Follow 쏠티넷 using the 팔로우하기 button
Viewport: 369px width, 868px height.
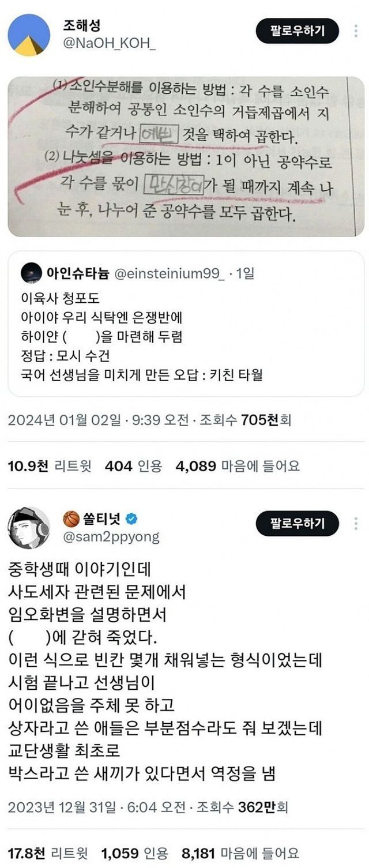tap(298, 523)
